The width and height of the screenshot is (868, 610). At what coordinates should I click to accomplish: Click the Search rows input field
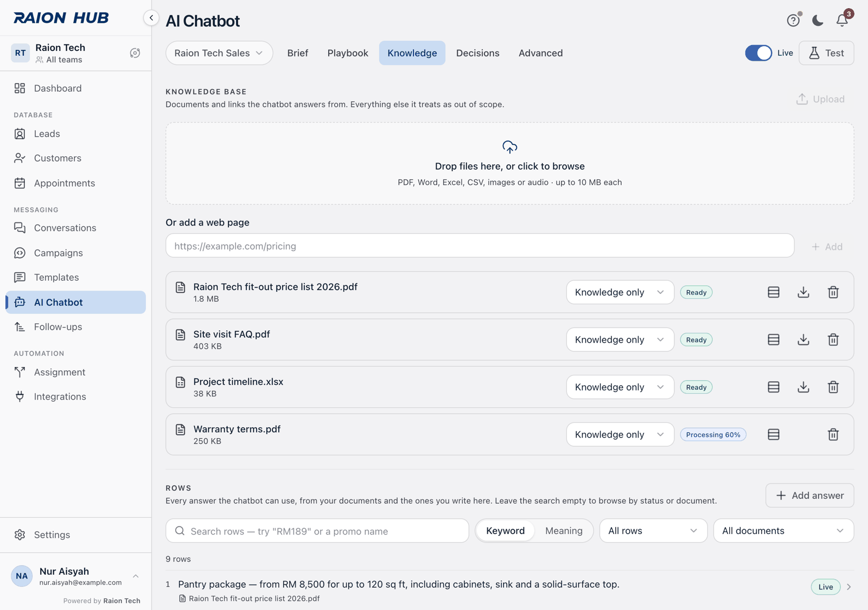[x=317, y=531]
